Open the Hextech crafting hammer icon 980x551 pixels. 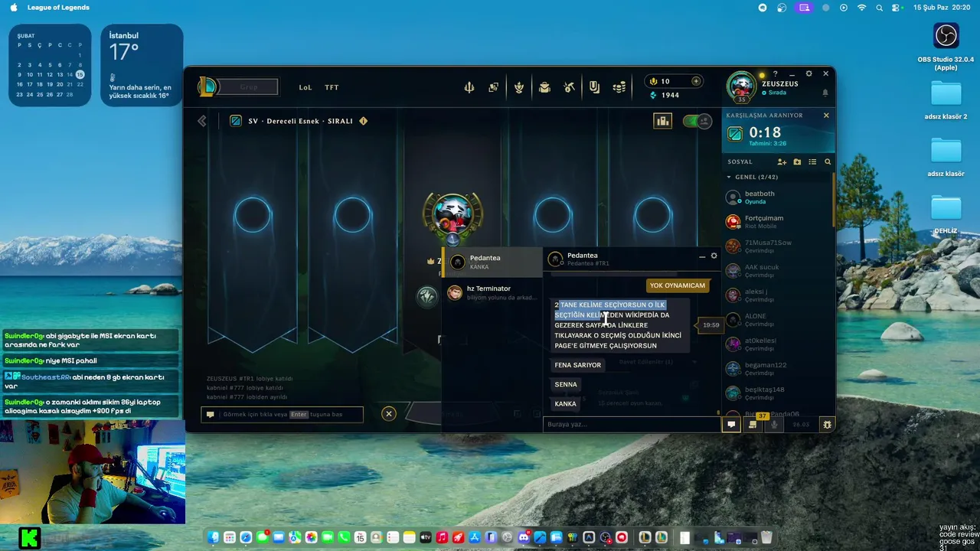point(569,87)
